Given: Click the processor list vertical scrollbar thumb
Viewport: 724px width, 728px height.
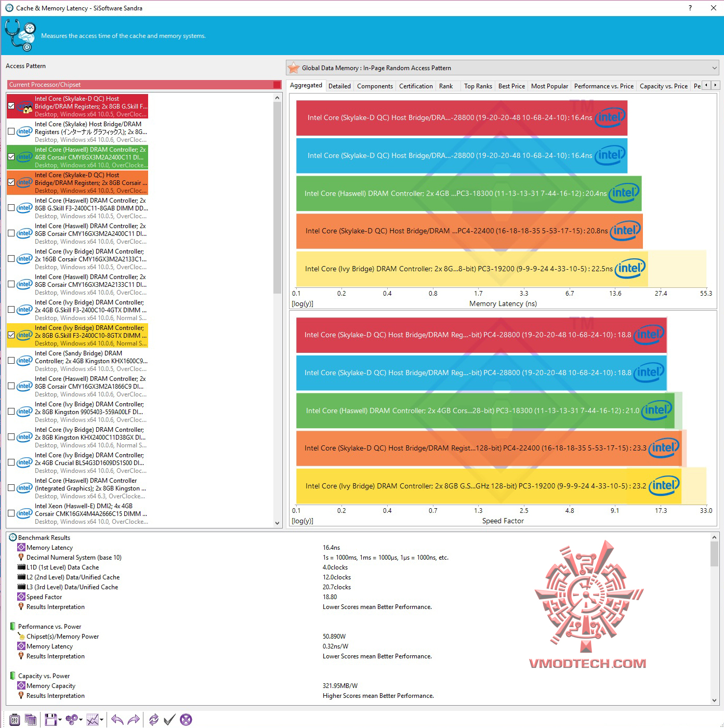Looking at the screenshot, I should [278, 198].
